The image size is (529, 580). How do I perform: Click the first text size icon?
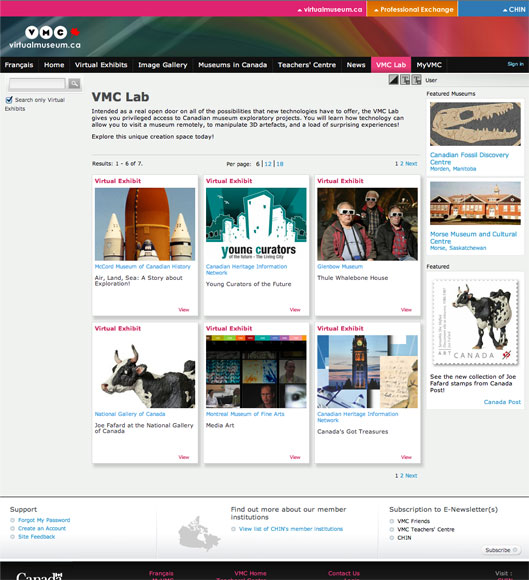(x=405, y=80)
